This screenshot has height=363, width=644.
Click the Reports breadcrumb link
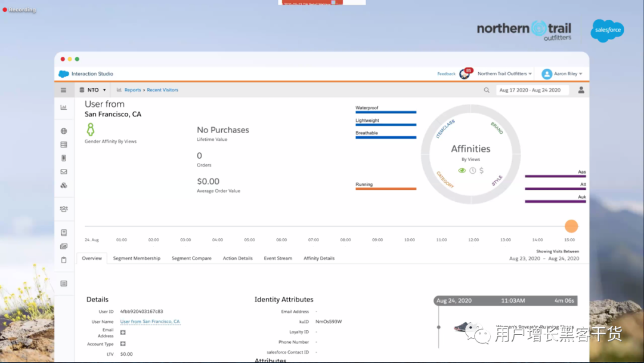(132, 90)
